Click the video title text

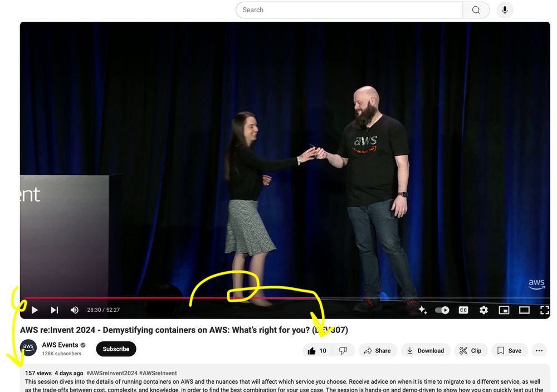pos(184,330)
